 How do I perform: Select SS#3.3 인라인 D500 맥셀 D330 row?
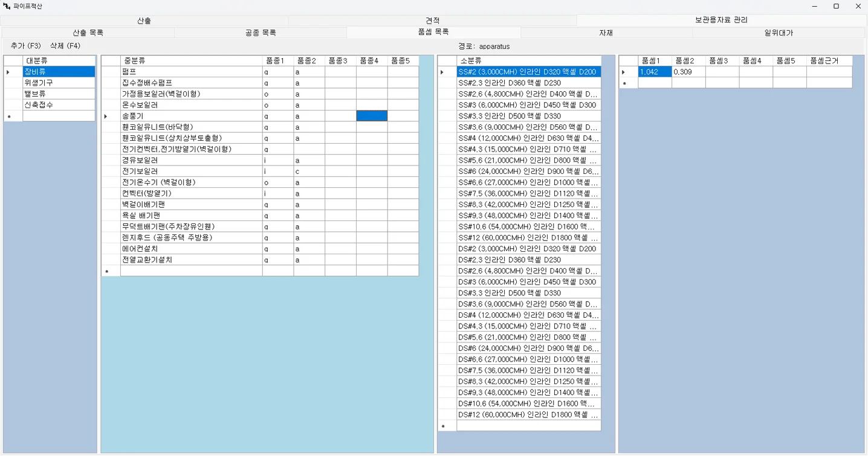[528, 116]
